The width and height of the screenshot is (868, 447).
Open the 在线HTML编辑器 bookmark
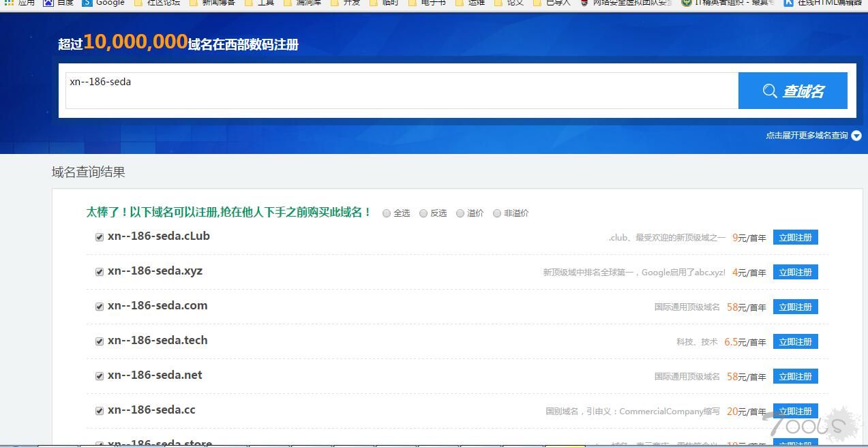coord(822,3)
